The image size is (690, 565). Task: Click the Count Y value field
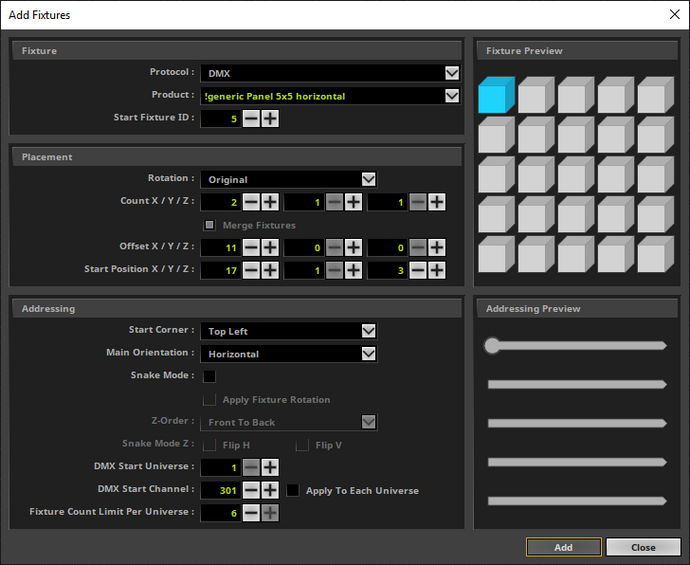[x=304, y=202]
